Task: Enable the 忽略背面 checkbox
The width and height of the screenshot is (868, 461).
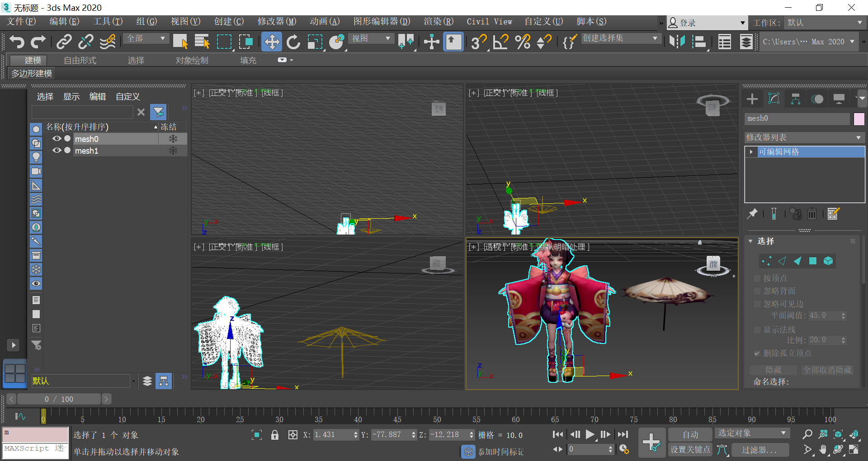Action: coord(757,291)
